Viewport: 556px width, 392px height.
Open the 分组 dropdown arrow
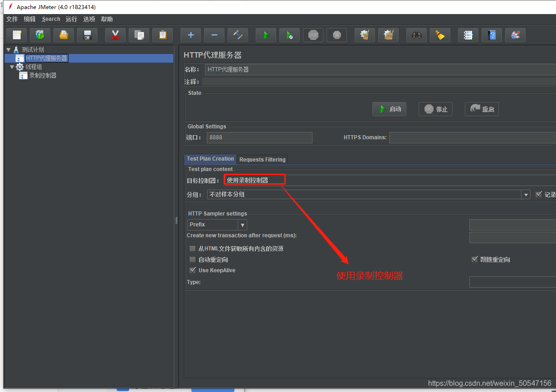coord(526,195)
